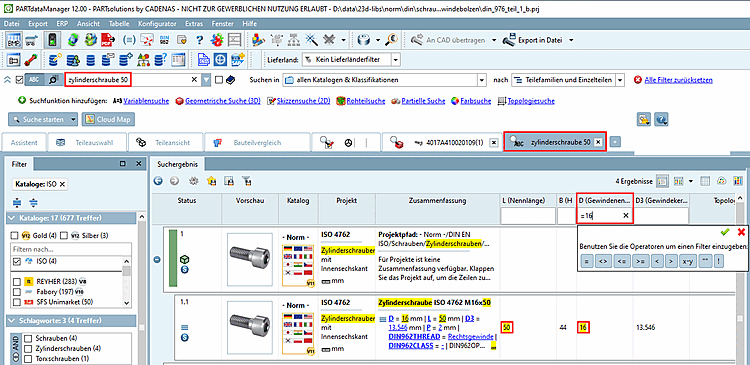Collapse the 'Schlagworte: 3 (4 Treffer)' section
Image resolution: width=750 pixels, height=365 pixels.
(x=12, y=320)
